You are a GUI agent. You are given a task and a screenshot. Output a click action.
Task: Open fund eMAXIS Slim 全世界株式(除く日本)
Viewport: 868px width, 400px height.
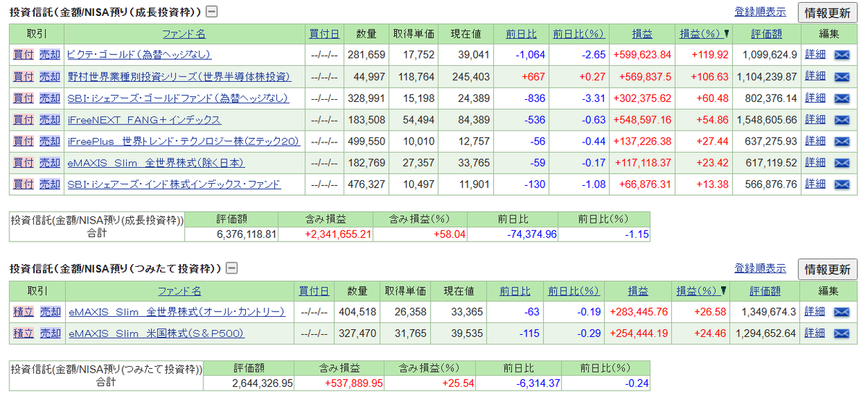pos(156,163)
